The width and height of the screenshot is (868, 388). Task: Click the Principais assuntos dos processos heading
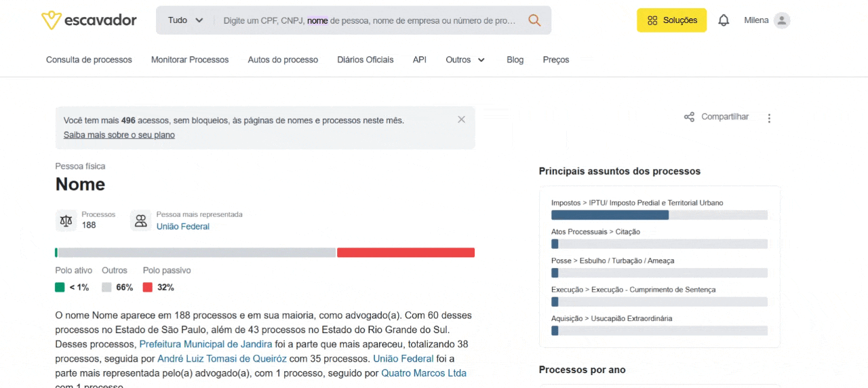[620, 172]
